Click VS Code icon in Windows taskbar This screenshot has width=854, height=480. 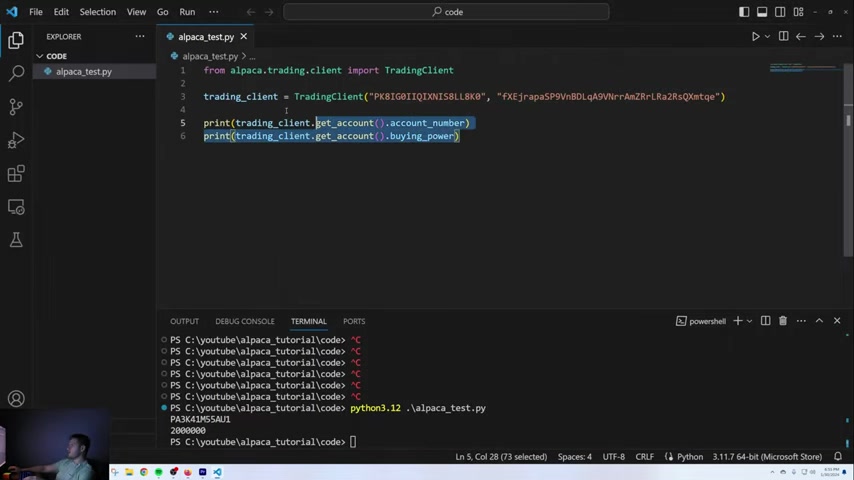pyautogui.click(x=217, y=472)
